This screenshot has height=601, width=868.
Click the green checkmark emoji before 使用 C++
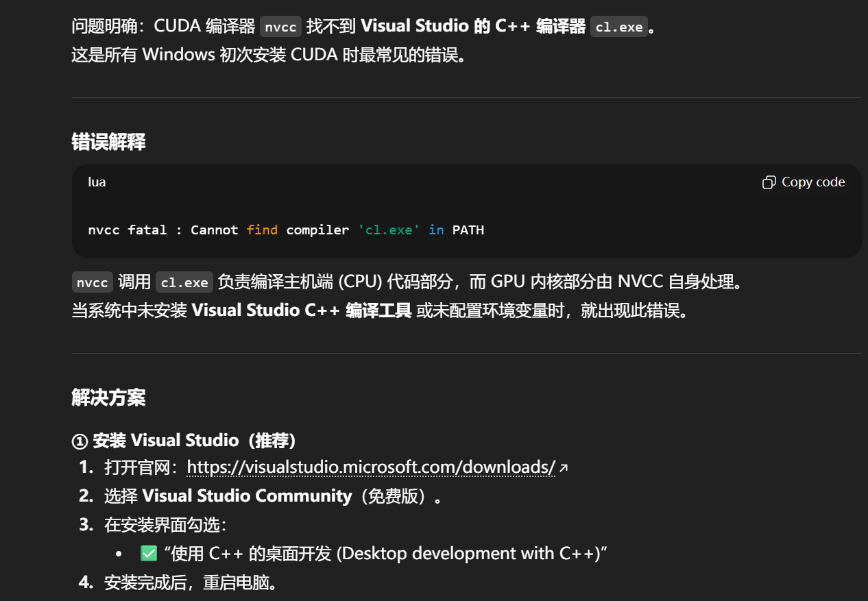[149, 553]
